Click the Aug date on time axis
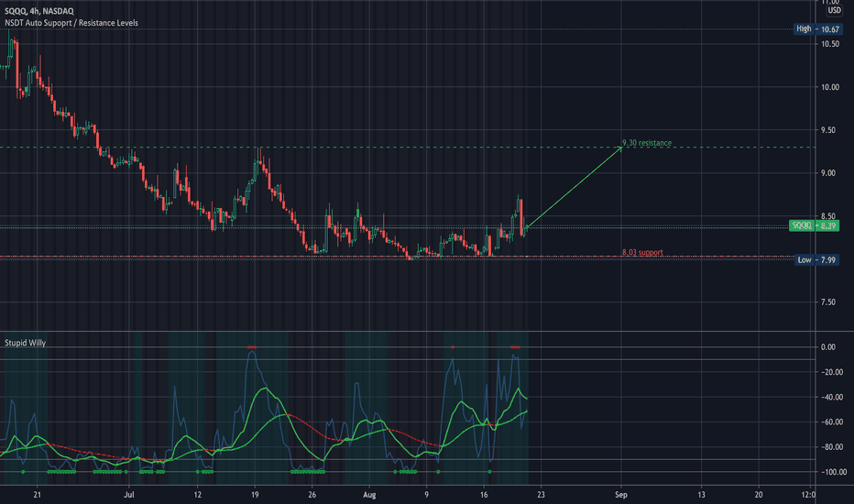854x504 pixels. pyautogui.click(x=369, y=495)
